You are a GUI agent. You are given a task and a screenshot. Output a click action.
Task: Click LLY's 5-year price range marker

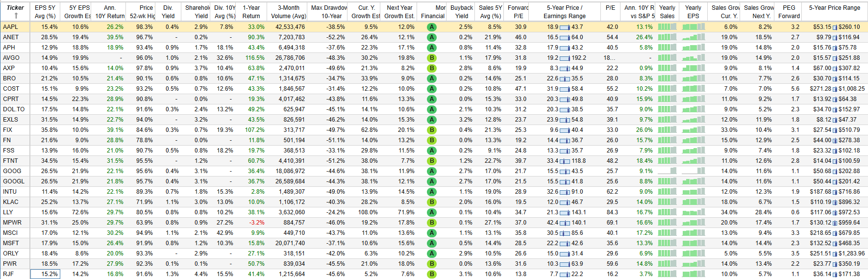[835, 213]
